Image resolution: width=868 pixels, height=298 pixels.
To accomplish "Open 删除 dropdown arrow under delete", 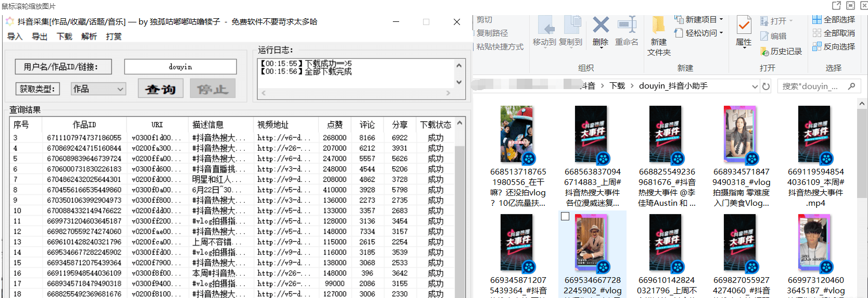I will (x=601, y=48).
